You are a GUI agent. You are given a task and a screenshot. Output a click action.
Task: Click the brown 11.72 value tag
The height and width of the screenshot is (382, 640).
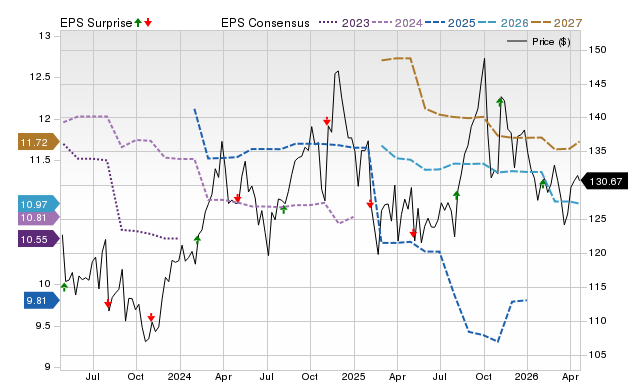tap(38, 142)
